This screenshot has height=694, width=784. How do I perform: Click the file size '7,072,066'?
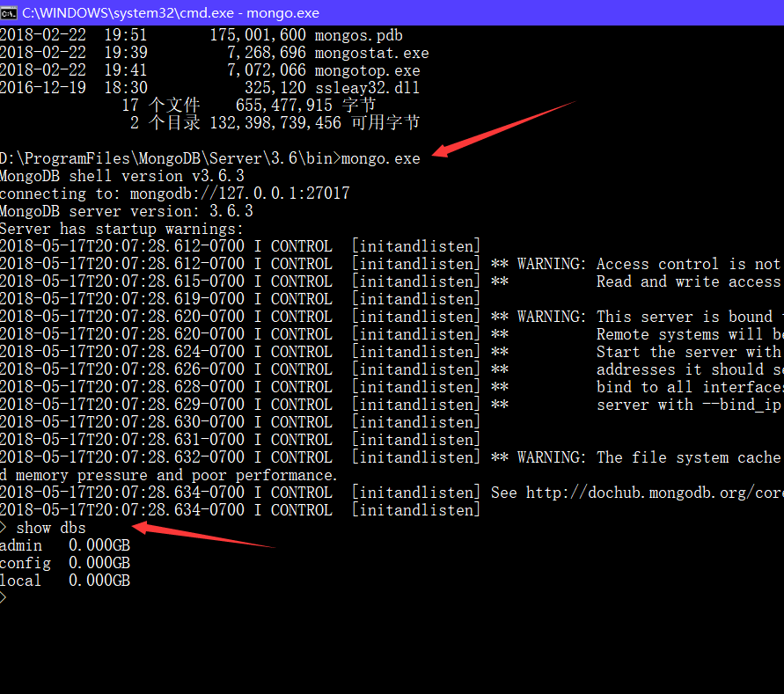[x=267, y=70]
